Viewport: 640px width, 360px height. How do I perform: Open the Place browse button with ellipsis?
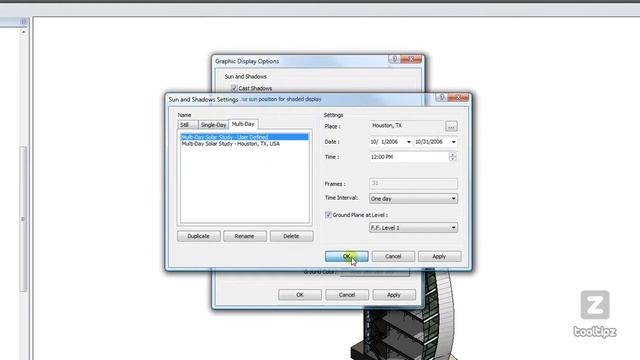tap(451, 126)
